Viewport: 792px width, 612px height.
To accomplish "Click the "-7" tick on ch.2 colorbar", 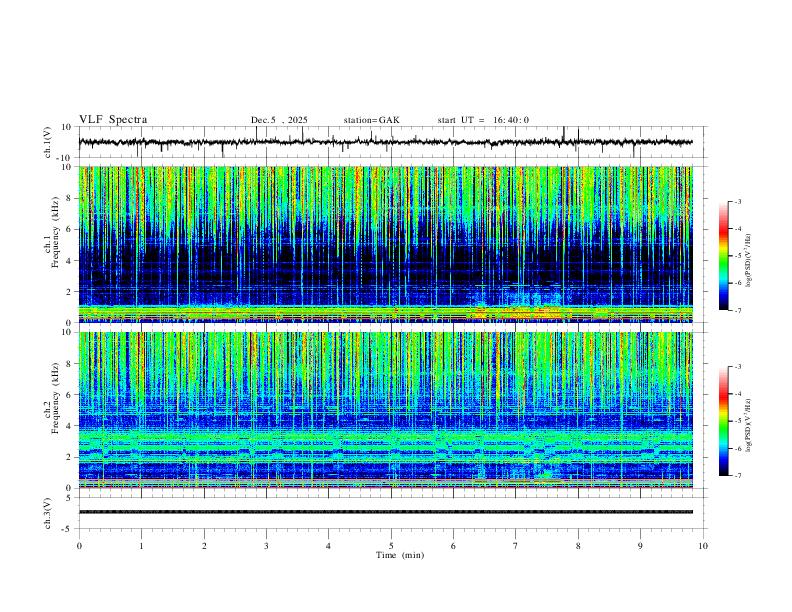I will point(737,475).
